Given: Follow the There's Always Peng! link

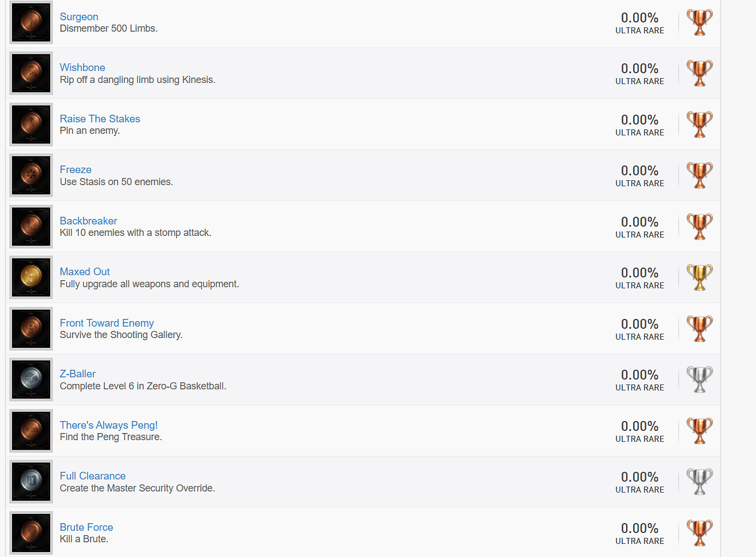Looking at the screenshot, I should point(109,425).
